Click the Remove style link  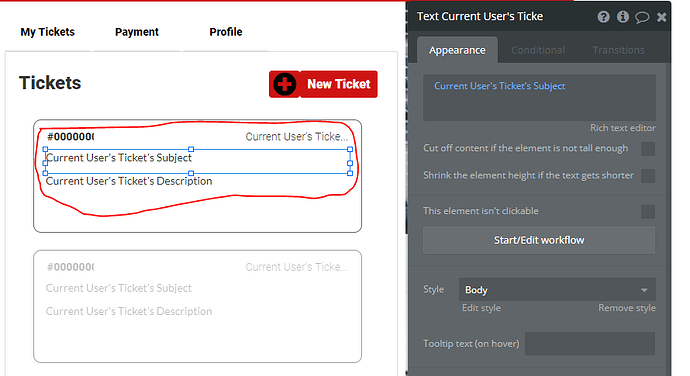627,308
